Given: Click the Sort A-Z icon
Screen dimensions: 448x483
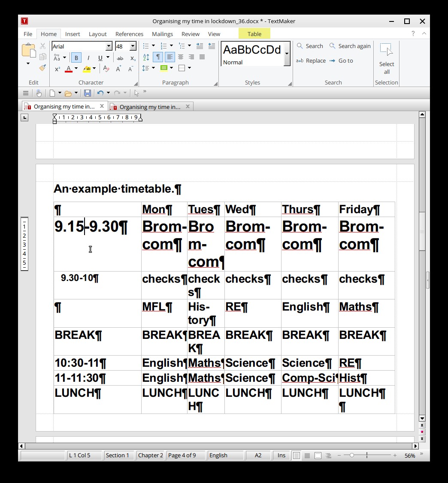Looking at the screenshot, I should [x=146, y=57].
